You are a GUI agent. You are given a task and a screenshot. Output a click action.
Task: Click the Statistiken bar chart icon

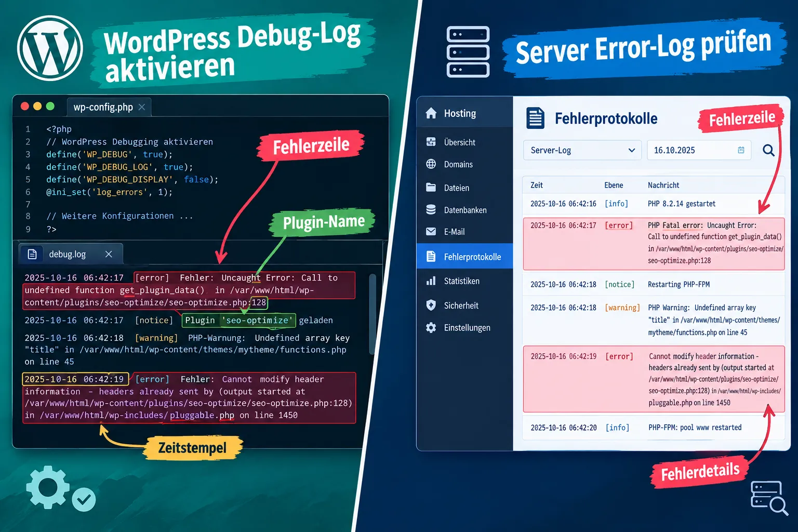pos(431,281)
